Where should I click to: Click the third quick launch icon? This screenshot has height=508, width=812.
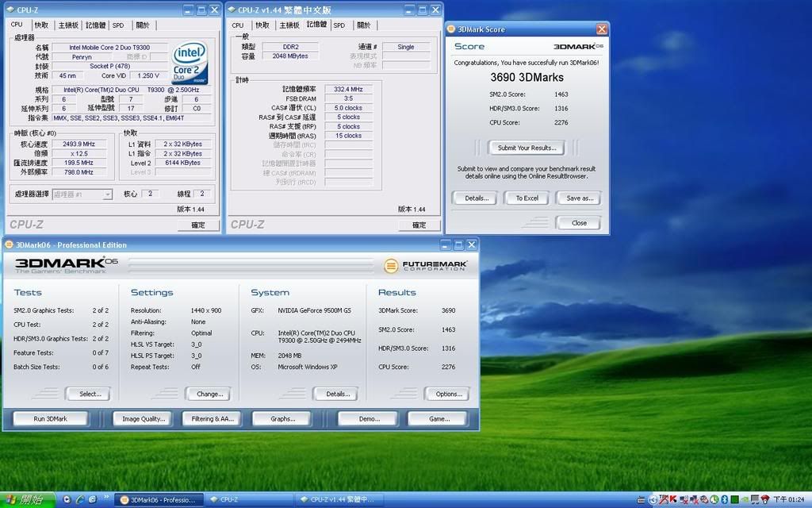point(94,500)
